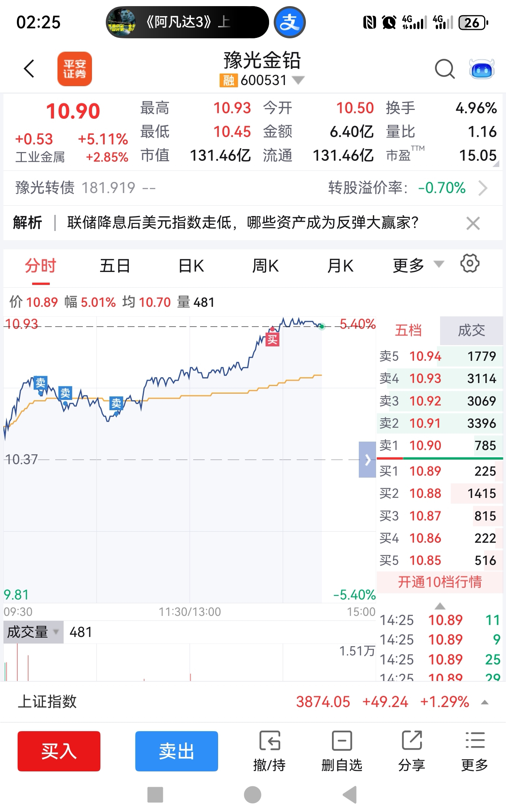This screenshot has width=506, height=812.
Task: Tap 删自选 remove from watchlist icon
Action: pyautogui.click(x=342, y=751)
